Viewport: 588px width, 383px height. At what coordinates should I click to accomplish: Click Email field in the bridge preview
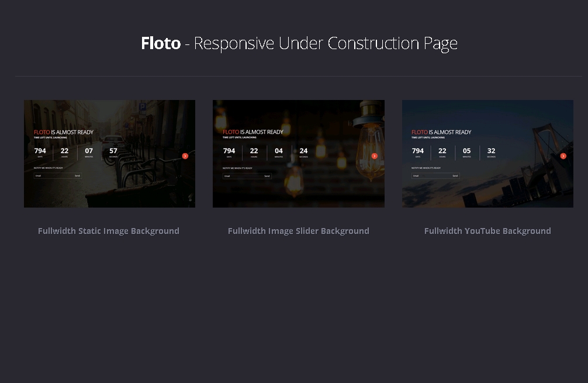click(431, 175)
